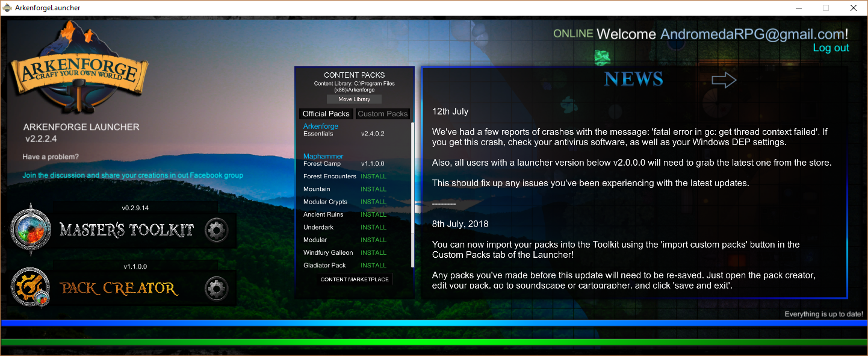This screenshot has width=868, height=356.
Task: Launch Master's Toolkit via its orb icon
Action: [31, 230]
